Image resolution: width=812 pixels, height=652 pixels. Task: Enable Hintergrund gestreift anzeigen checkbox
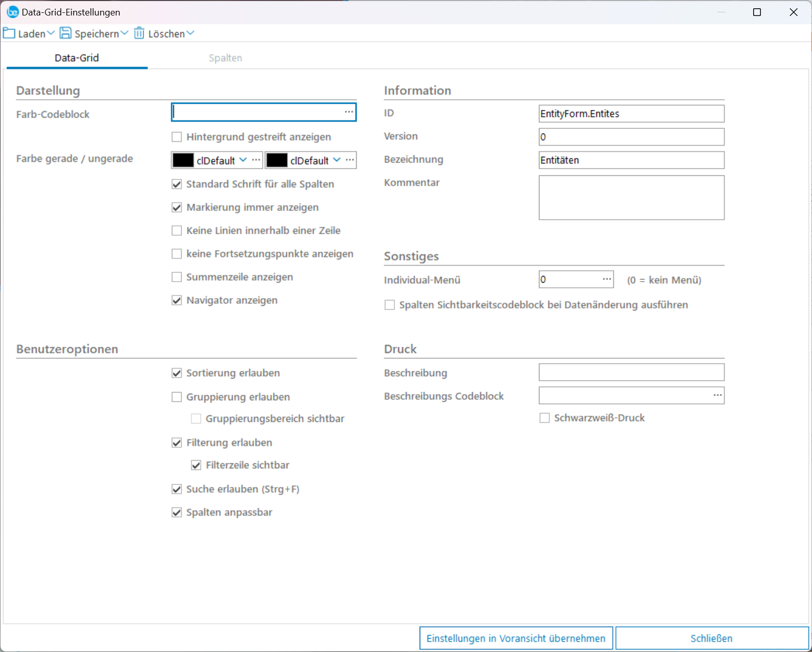177,137
